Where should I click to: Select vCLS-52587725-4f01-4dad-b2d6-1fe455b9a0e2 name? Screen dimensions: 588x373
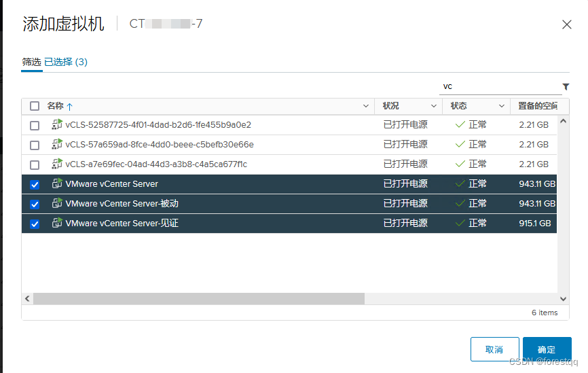point(158,124)
